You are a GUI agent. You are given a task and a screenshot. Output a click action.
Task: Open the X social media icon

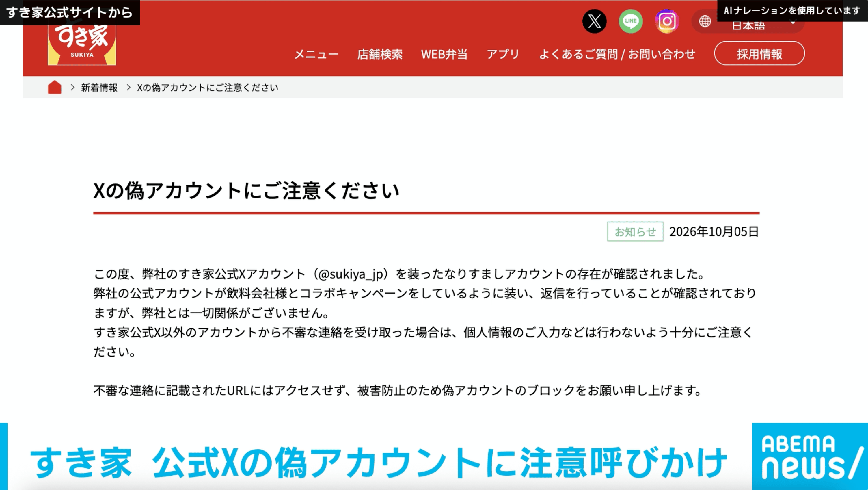[x=594, y=21]
